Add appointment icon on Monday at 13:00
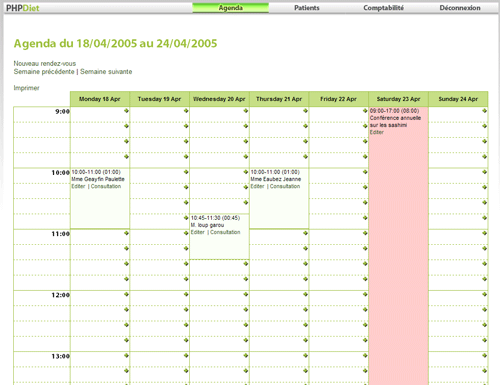 pos(126,356)
